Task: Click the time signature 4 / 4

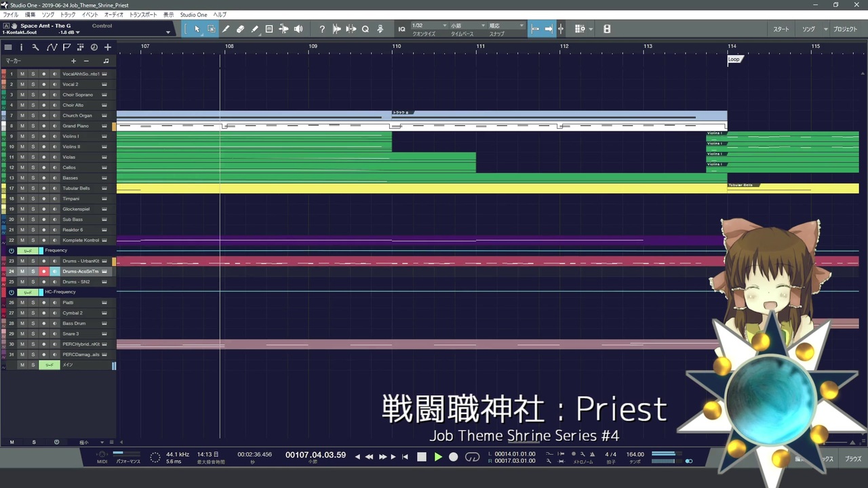Action: 611,454
